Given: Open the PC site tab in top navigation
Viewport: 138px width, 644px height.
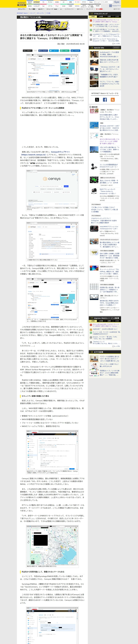Looking at the screenshot, I should coord(43,2).
